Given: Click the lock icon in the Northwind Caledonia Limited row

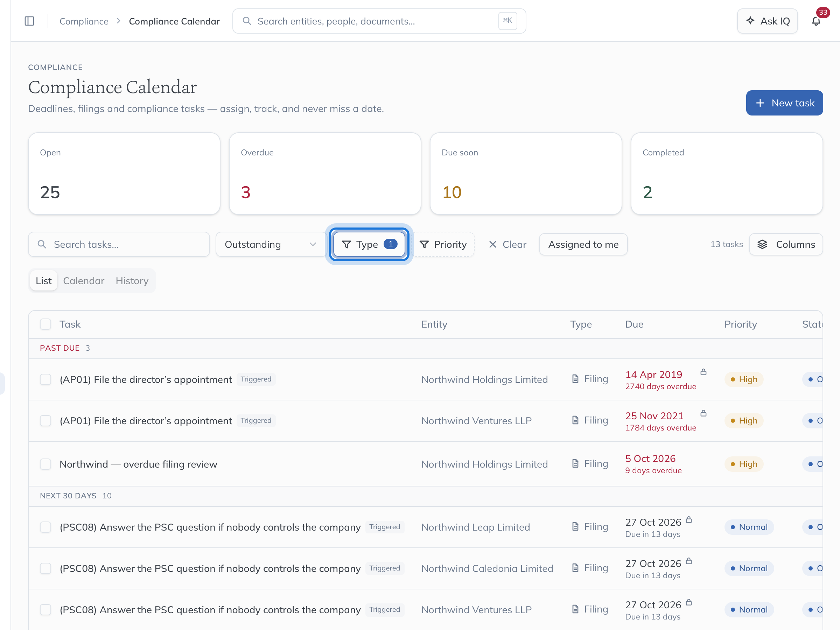Looking at the screenshot, I should click(689, 561).
